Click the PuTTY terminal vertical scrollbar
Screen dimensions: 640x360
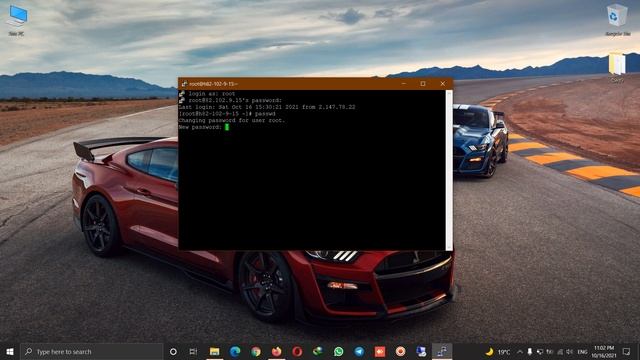pyautogui.click(x=449, y=170)
